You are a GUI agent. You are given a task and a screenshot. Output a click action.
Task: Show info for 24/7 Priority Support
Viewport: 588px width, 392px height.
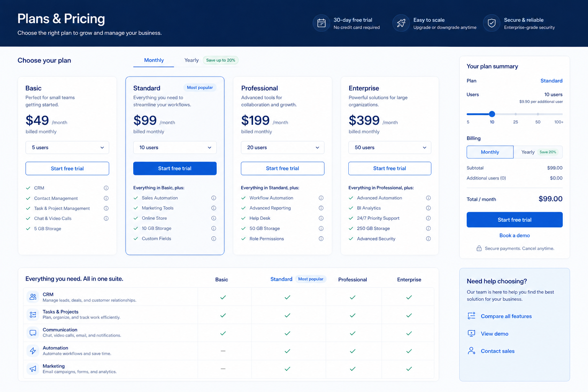428,218
